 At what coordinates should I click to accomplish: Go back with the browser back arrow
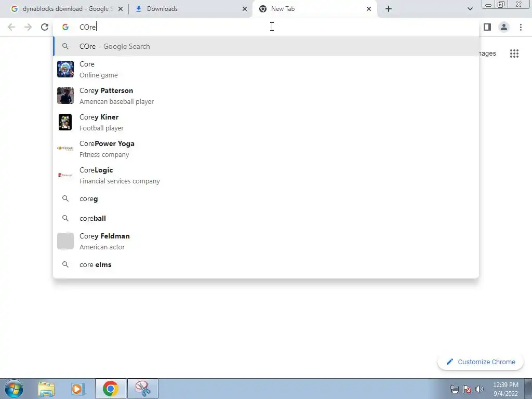tap(11, 27)
